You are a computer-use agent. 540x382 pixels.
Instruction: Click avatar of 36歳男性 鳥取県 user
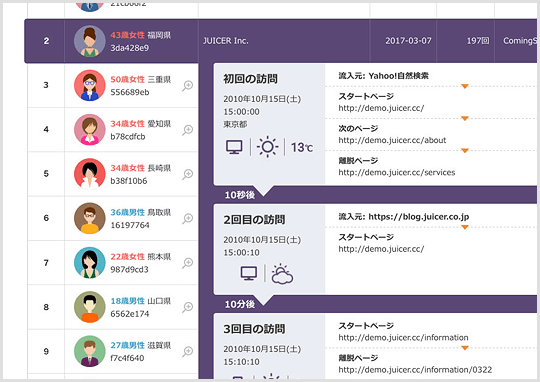point(90,218)
